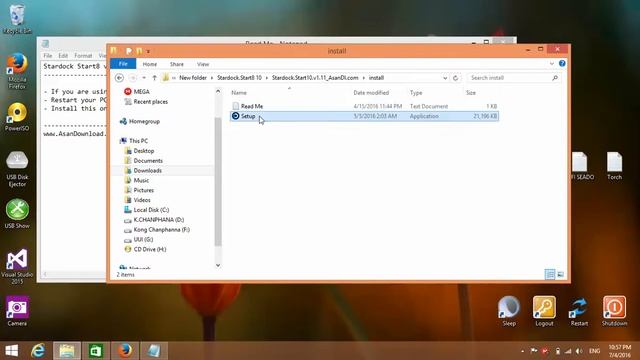Select Homegroup in navigation pane
The image size is (640, 360).
[144, 121]
